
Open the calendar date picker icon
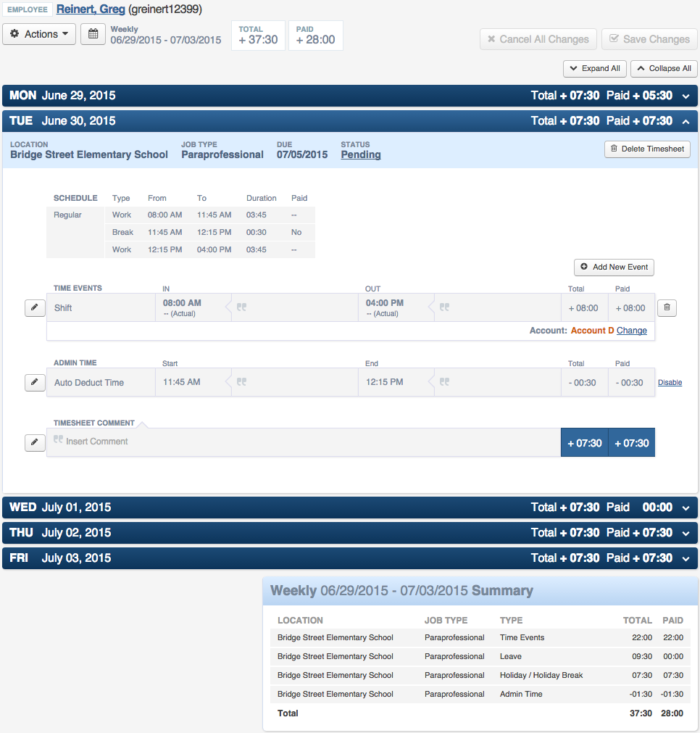point(93,34)
